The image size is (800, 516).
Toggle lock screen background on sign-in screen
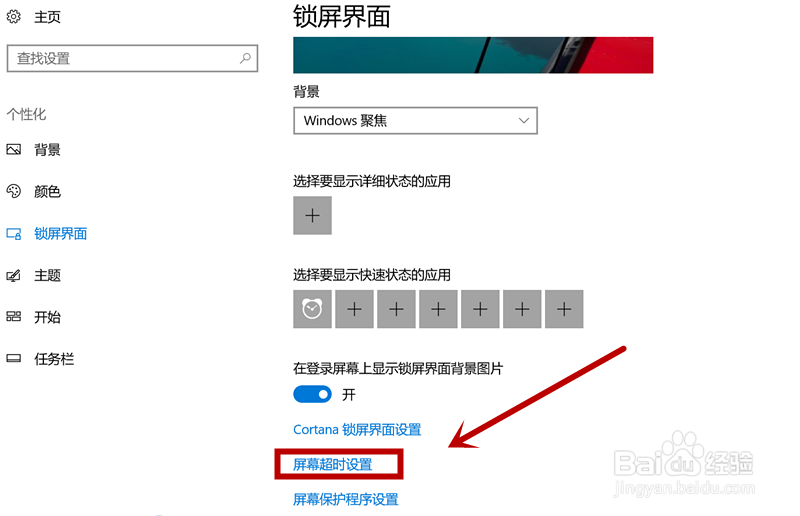(x=312, y=395)
